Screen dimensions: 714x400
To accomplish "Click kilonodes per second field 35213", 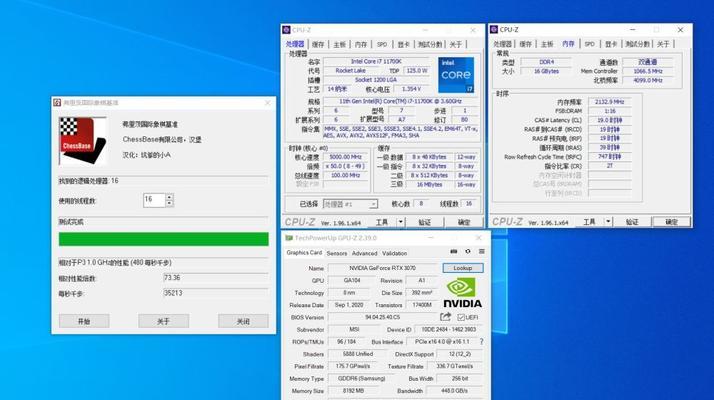I will coord(215,293).
